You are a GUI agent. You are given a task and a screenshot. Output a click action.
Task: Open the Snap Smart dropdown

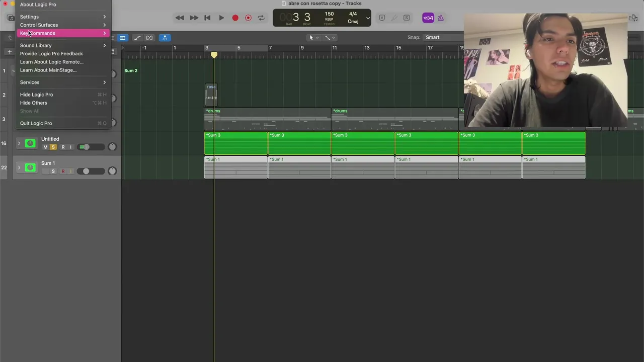443,37
